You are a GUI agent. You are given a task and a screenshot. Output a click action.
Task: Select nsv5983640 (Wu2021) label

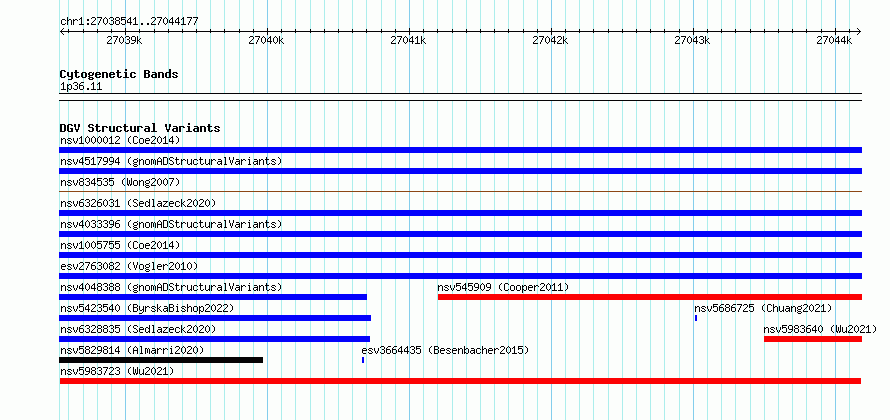pos(820,329)
